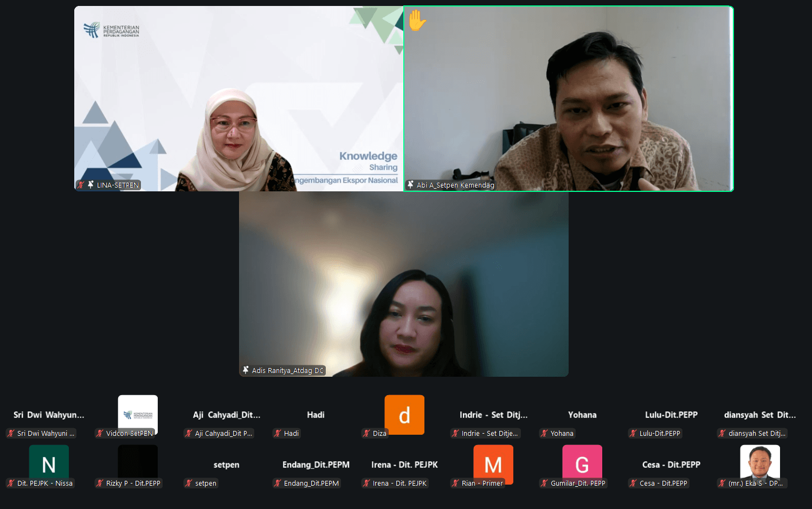The height and width of the screenshot is (509, 812).
Task: Click the muted mic icon next to Lulu-Dit.PEPP
Action: (x=633, y=433)
